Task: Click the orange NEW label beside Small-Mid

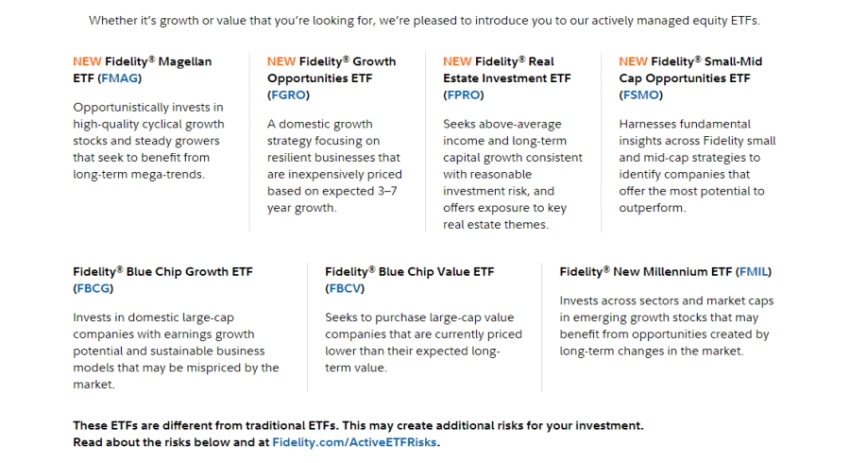Action: pyautogui.click(x=633, y=61)
